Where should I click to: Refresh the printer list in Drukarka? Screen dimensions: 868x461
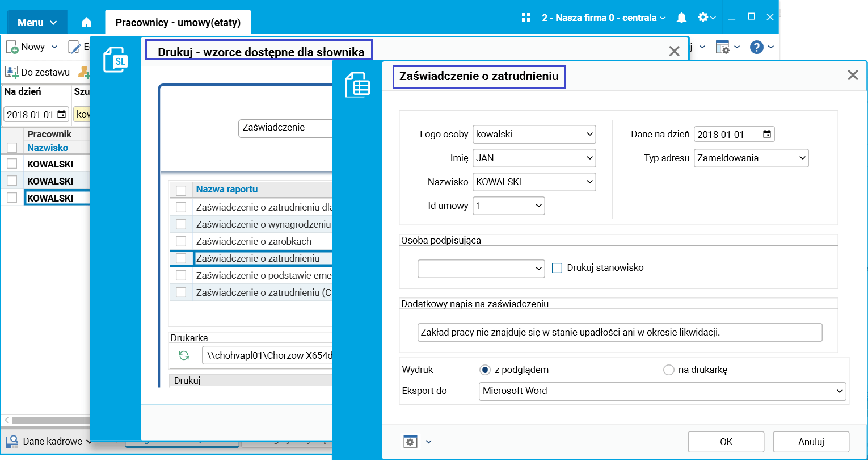coord(184,355)
